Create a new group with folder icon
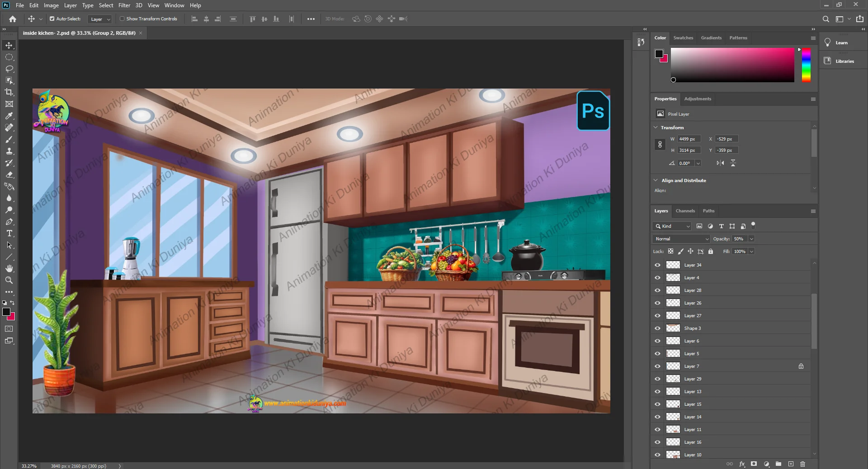The height and width of the screenshot is (469, 868). [778, 464]
